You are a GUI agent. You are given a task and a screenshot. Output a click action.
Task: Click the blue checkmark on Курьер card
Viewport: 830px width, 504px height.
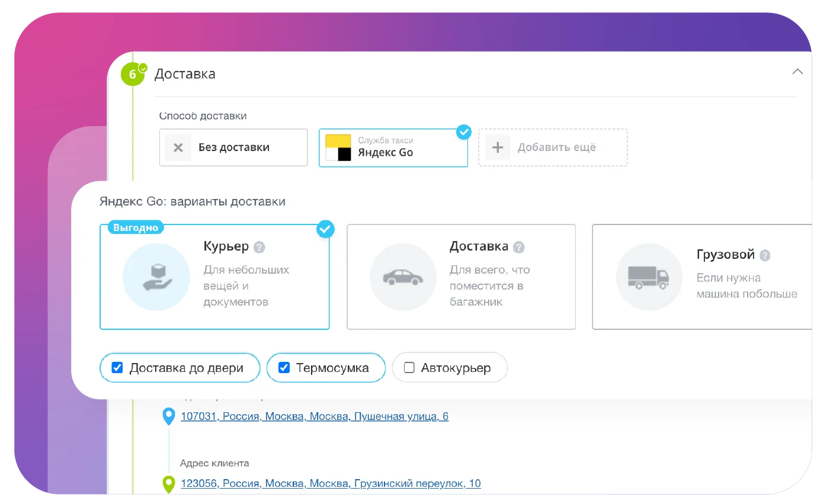click(x=325, y=229)
